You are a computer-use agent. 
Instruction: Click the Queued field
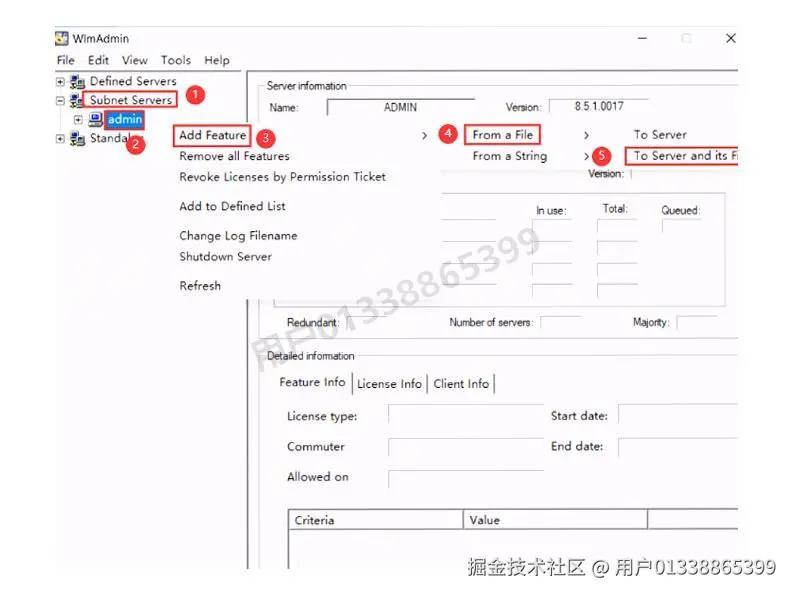(x=681, y=226)
